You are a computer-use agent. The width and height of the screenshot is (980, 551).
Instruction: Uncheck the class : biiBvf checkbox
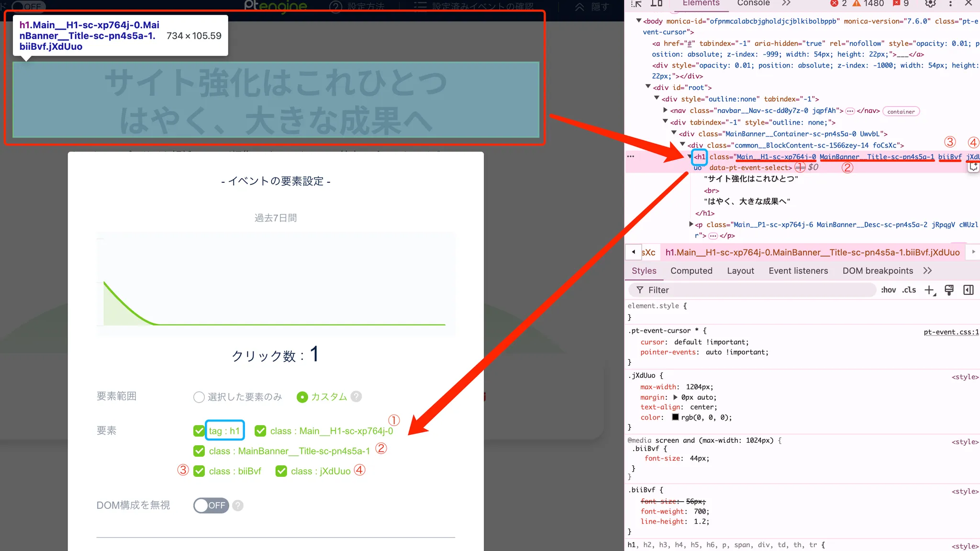[199, 471]
